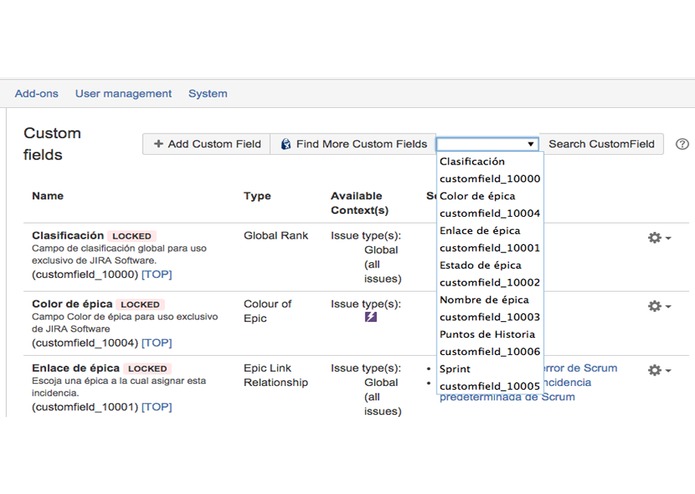Open the 'predeterminada de Scrum' screen link
This screenshot has height=494, width=695.
coord(507,397)
